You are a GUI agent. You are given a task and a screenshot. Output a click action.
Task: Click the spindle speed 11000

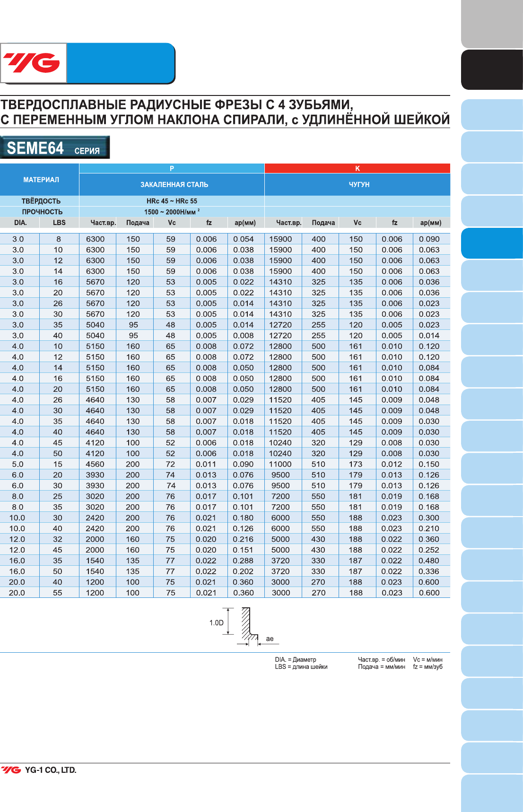pyautogui.click(x=280, y=464)
